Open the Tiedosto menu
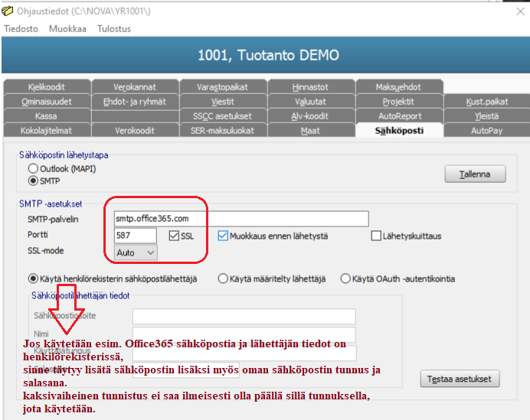Screen dimensions: 530x420 click(21, 29)
